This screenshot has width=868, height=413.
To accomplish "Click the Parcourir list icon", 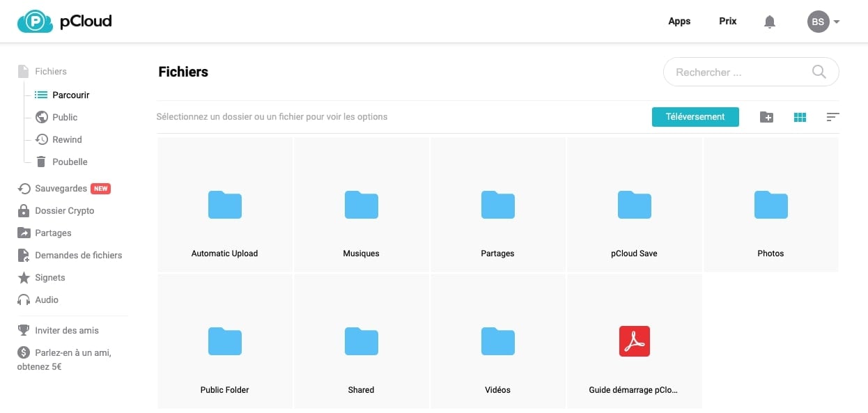I will [x=41, y=95].
